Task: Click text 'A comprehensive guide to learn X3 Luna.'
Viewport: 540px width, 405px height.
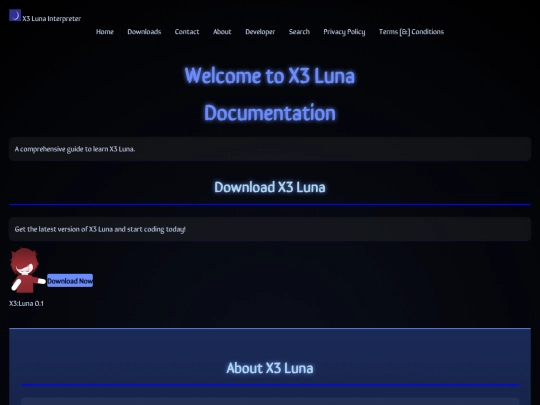Action: pyautogui.click(x=75, y=149)
